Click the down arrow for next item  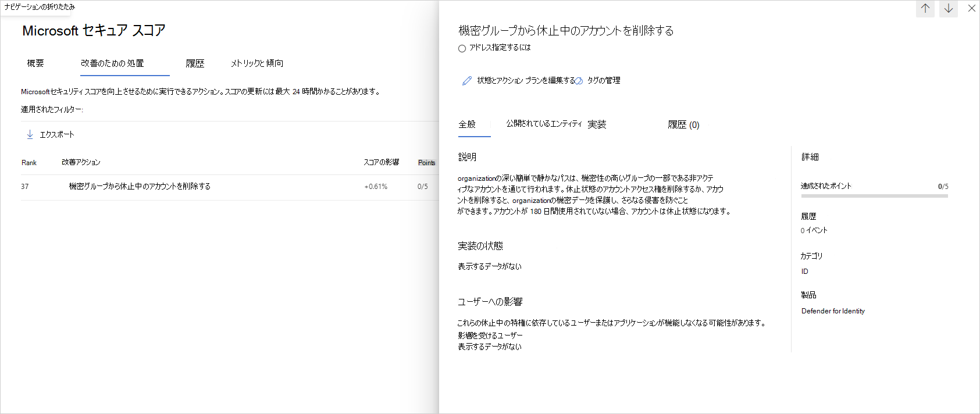[948, 9]
